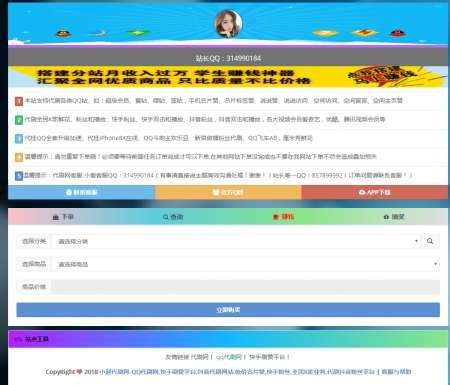Click notice row with dark-blue badge 5

tap(228, 175)
